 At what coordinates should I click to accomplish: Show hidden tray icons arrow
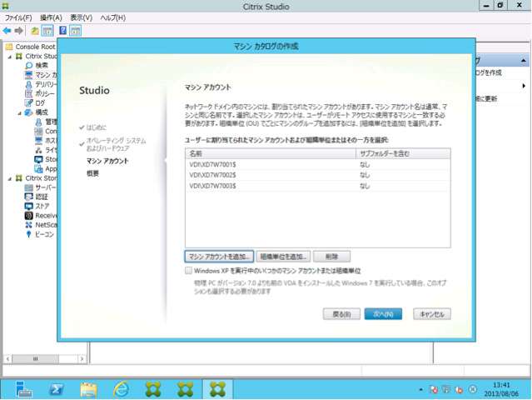coord(420,389)
